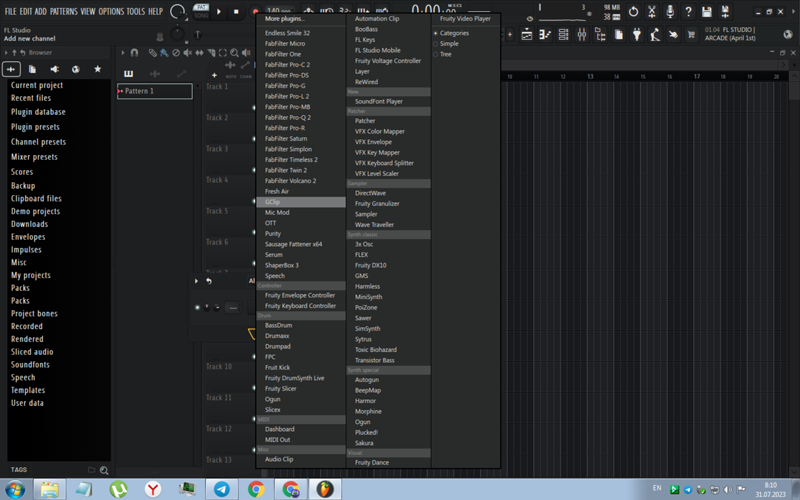Select the Tree radio option
This screenshot has width=800, height=500.
point(443,54)
